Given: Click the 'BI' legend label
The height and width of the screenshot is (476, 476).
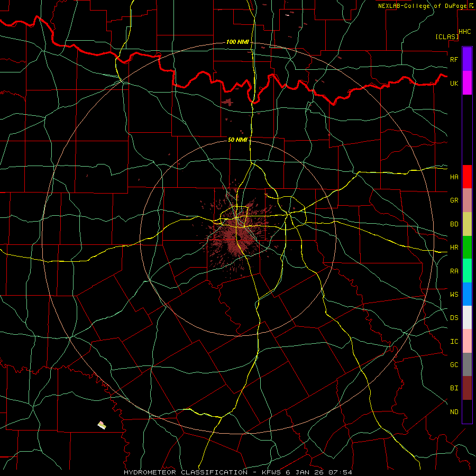Looking at the screenshot, I should [454, 388].
